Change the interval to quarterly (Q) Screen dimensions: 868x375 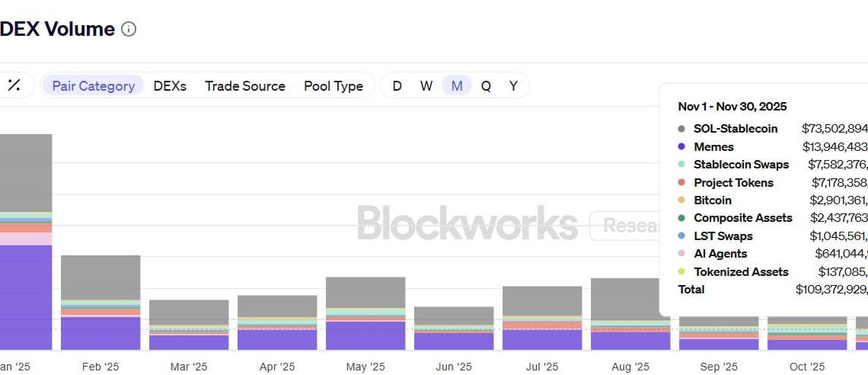point(486,86)
